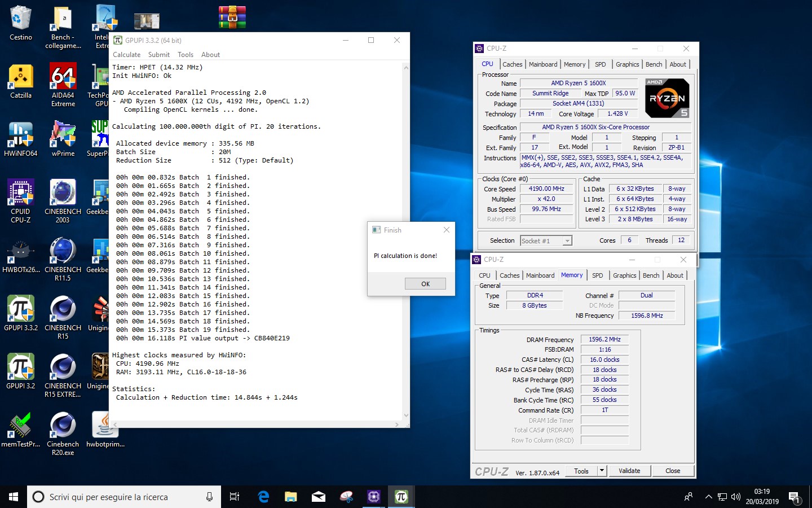Launch CINEBENCH R15 shortcut

[63, 318]
